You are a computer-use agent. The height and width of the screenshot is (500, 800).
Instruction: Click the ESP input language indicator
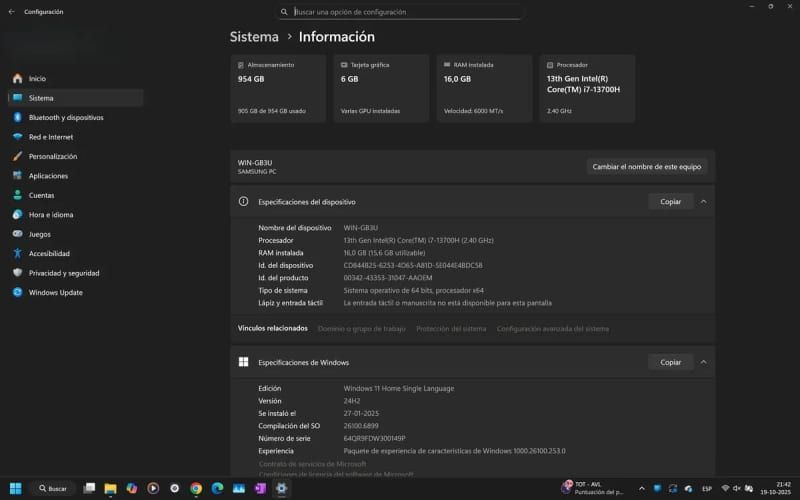click(x=707, y=489)
